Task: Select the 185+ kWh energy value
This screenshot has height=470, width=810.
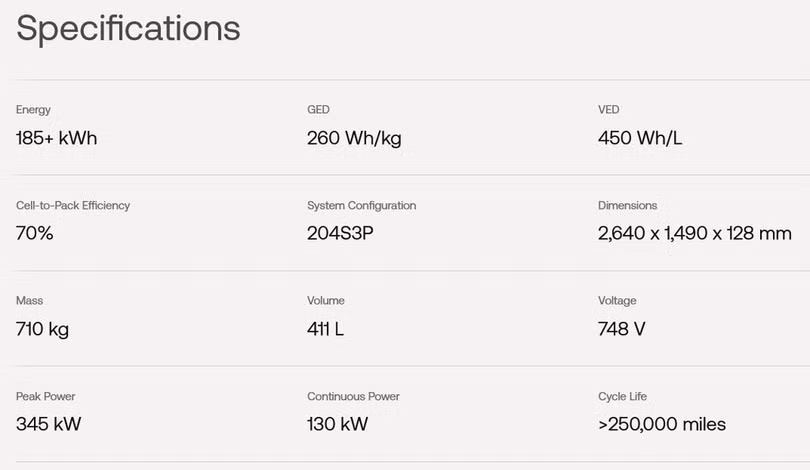Action: click(57, 138)
